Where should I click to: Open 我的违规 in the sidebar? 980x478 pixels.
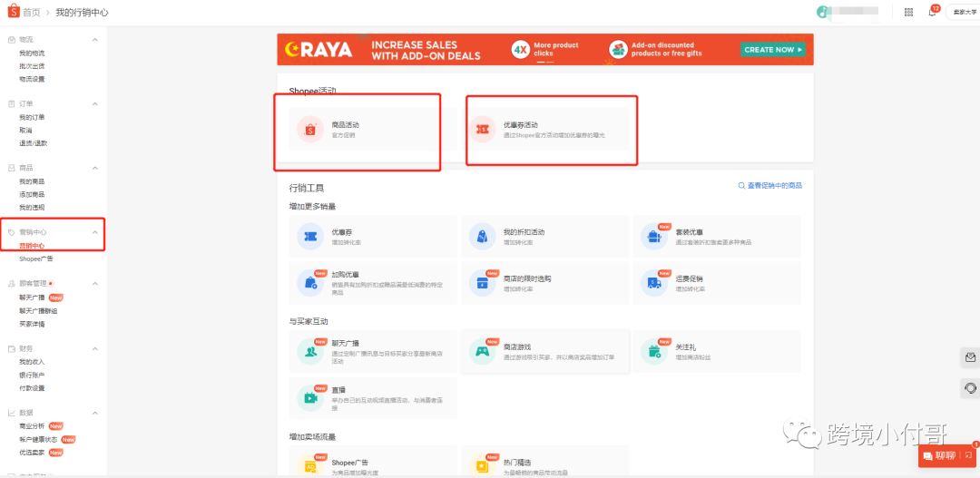(32, 208)
